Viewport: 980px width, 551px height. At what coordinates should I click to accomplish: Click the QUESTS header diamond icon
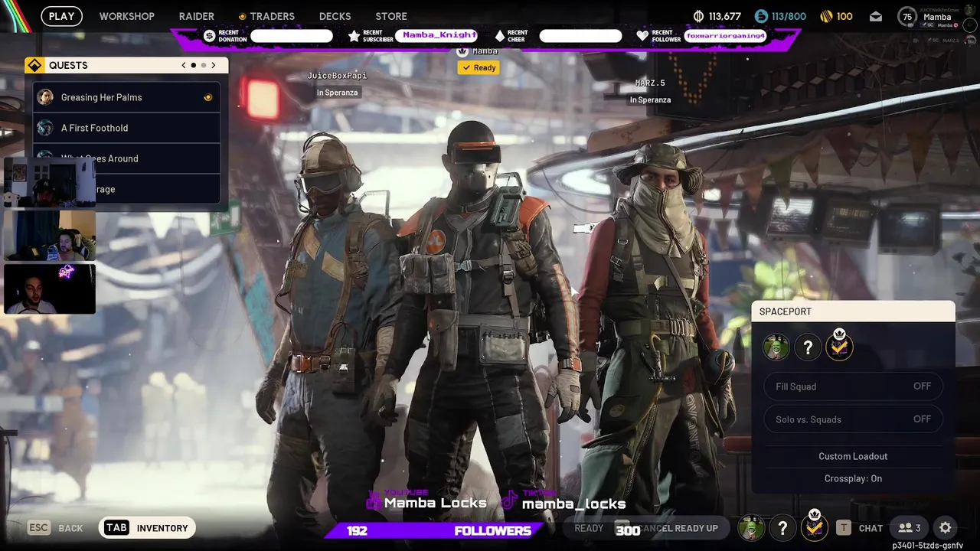click(x=34, y=65)
